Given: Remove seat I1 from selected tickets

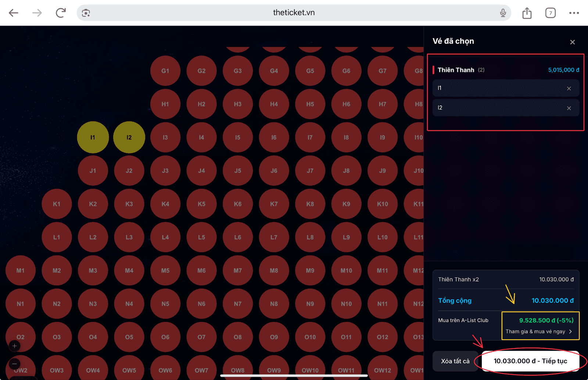Looking at the screenshot, I should click(x=569, y=88).
